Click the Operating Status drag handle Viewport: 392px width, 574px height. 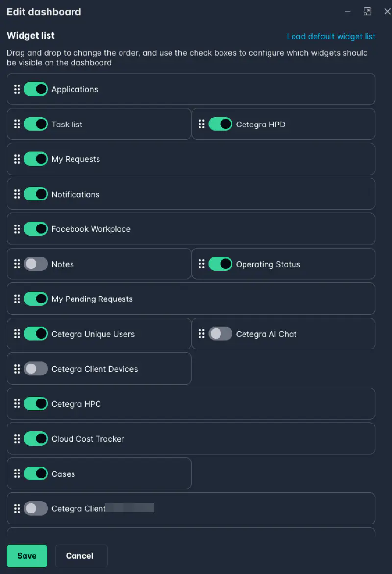(201, 264)
